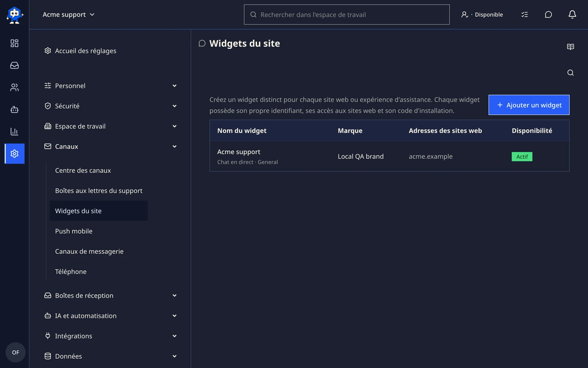This screenshot has height=368, width=588.
Task: Click the Chat en direct · General subtitle
Action: point(248,162)
